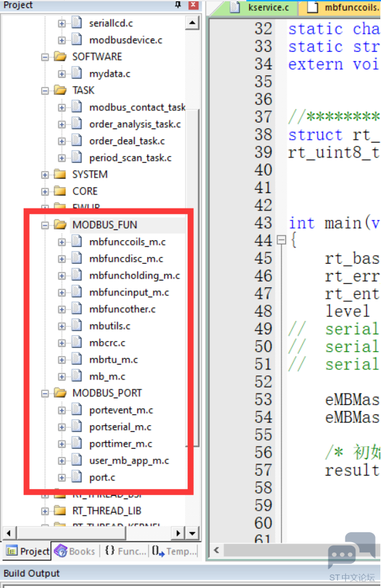Select the TASK folder icon
381x588 pixels.
coord(60,90)
